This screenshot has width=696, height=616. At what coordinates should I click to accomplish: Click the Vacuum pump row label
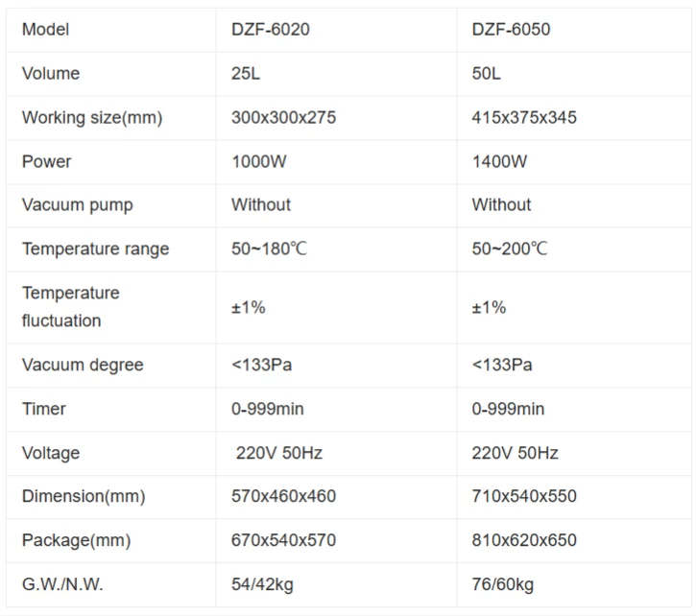point(78,204)
